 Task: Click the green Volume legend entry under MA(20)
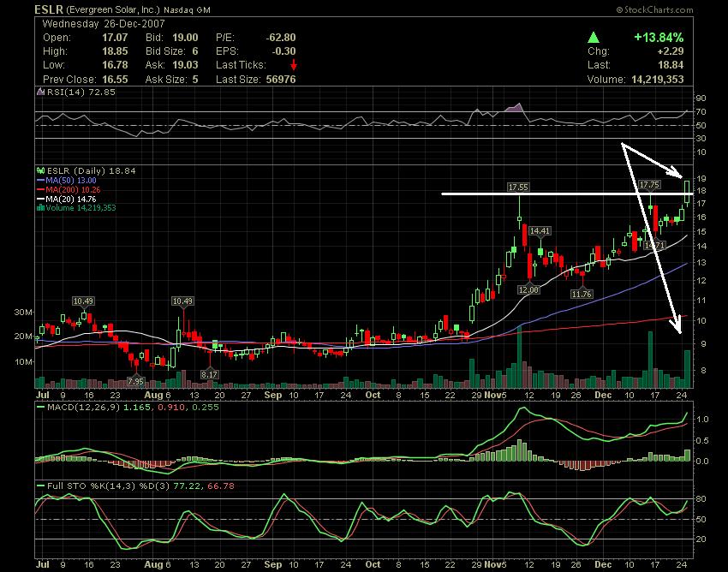tap(81, 208)
